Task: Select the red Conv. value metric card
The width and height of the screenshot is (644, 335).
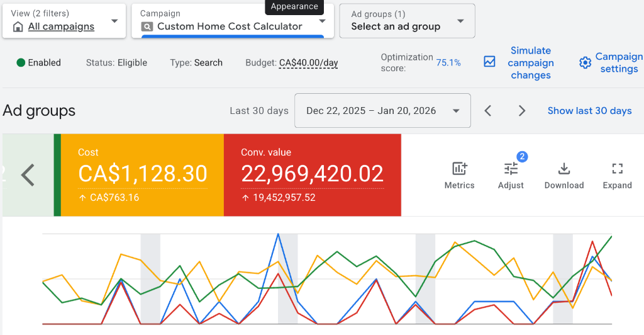Action: 312,175
